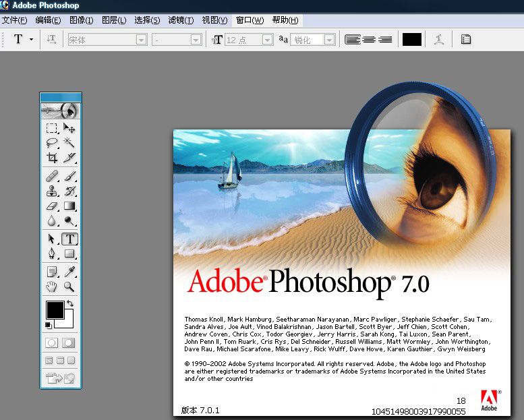The height and width of the screenshot is (420, 524).
Task: Select the Move tool
Action: pos(69,128)
